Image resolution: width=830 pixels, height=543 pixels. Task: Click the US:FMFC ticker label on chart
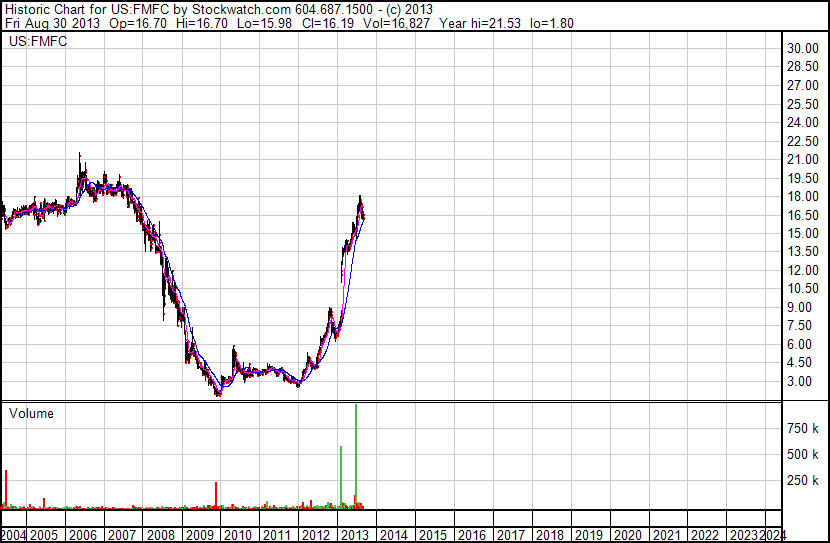pyautogui.click(x=33, y=43)
